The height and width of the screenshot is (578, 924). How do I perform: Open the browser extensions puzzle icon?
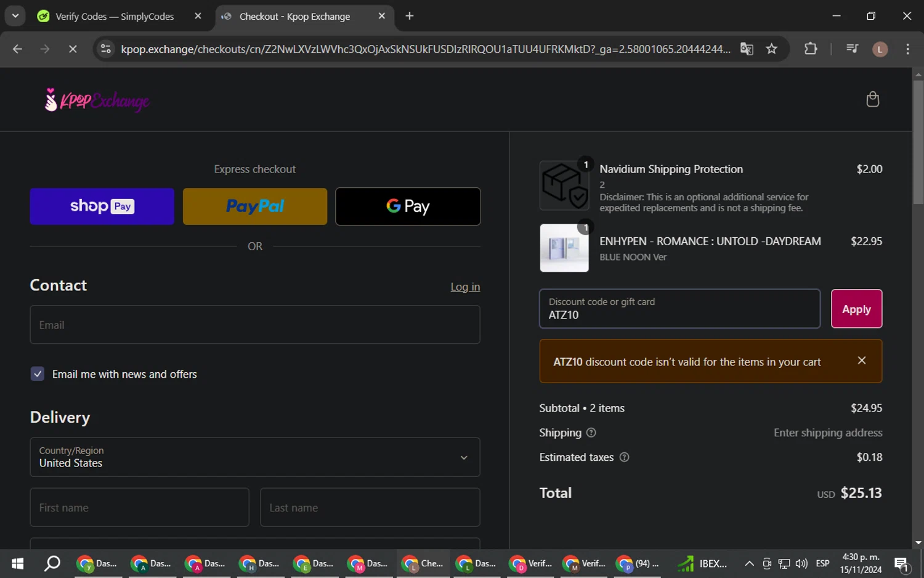pyautogui.click(x=811, y=49)
